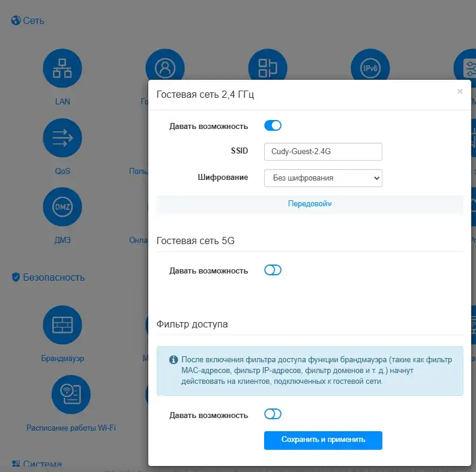Click the globe icon next to Сеть
Image resolution: width=476 pixels, height=472 pixels.
coord(16,20)
